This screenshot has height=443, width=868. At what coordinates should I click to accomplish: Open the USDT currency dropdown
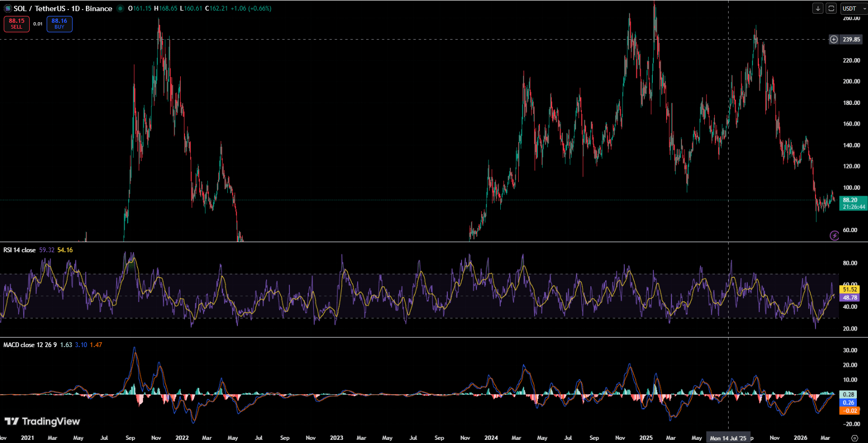tap(854, 8)
